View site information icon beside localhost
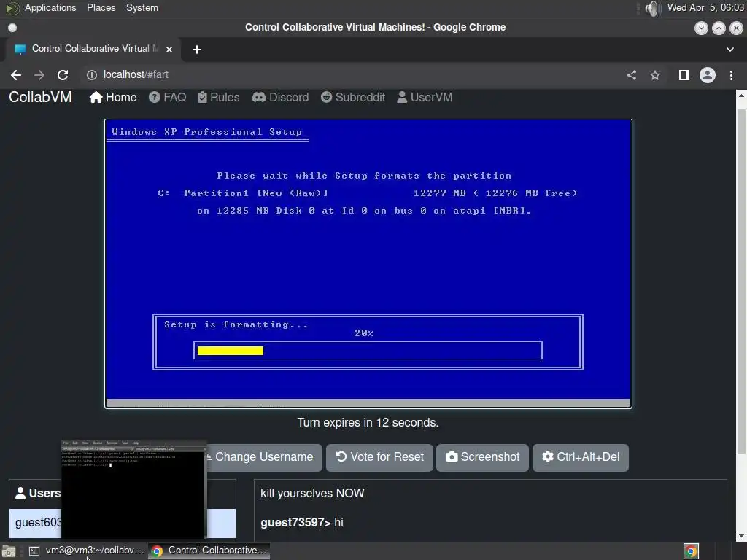Image resolution: width=747 pixels, height=560 pixels. click(x=91, y=75)
